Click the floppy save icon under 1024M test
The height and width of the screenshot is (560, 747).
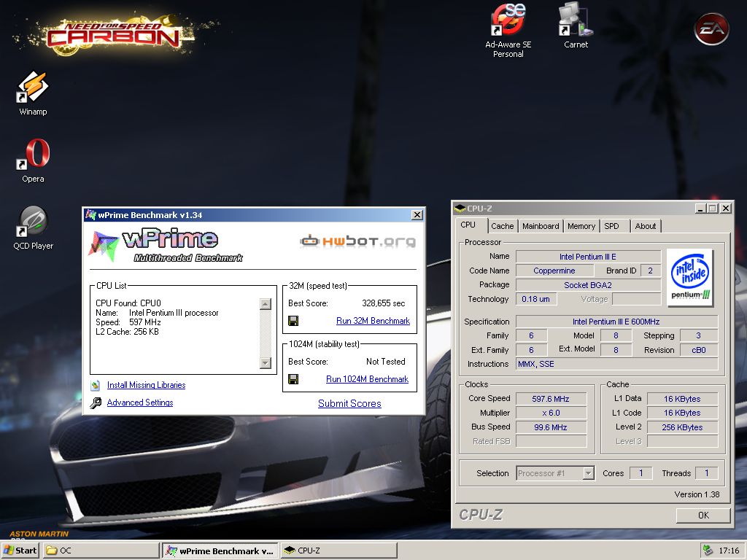tap(293, 379)
